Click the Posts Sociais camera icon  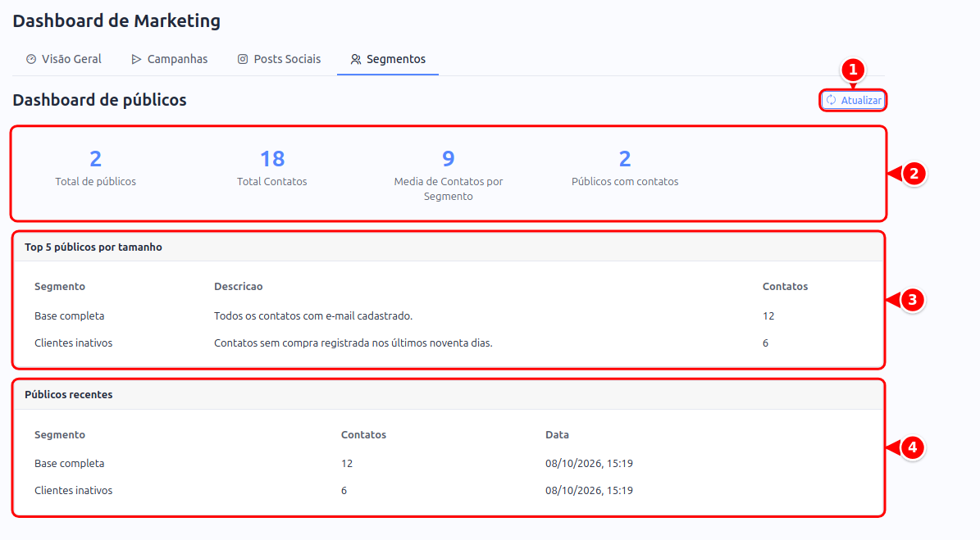coord(243,59)
